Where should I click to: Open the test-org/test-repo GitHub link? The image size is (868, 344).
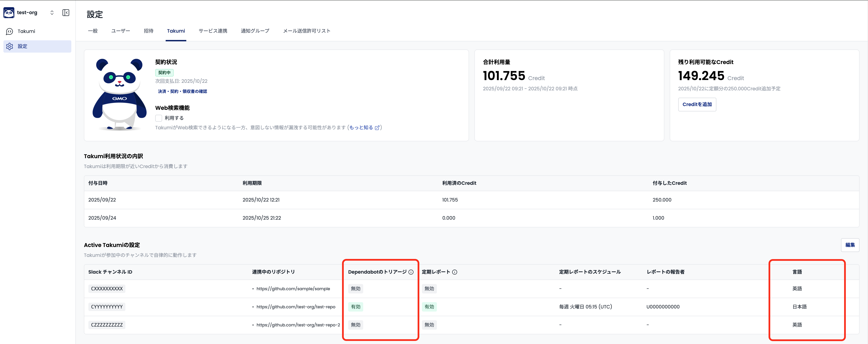[x=296, y=307]
